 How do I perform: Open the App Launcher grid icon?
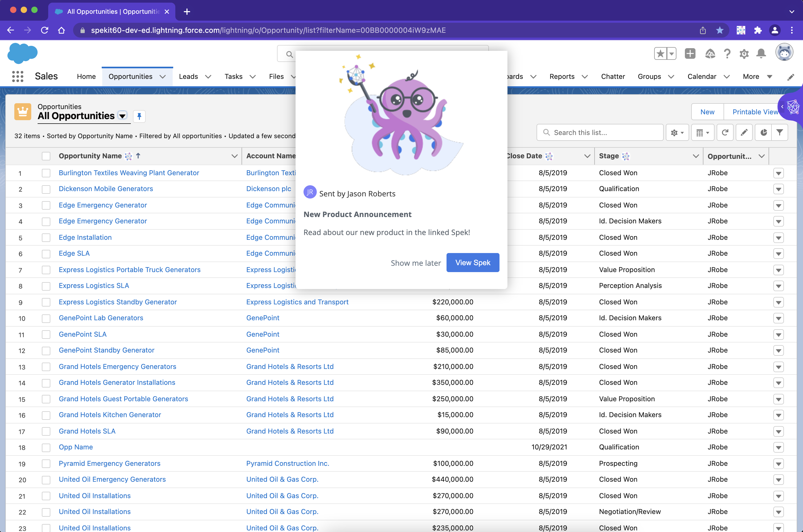[x=18, y=76]
